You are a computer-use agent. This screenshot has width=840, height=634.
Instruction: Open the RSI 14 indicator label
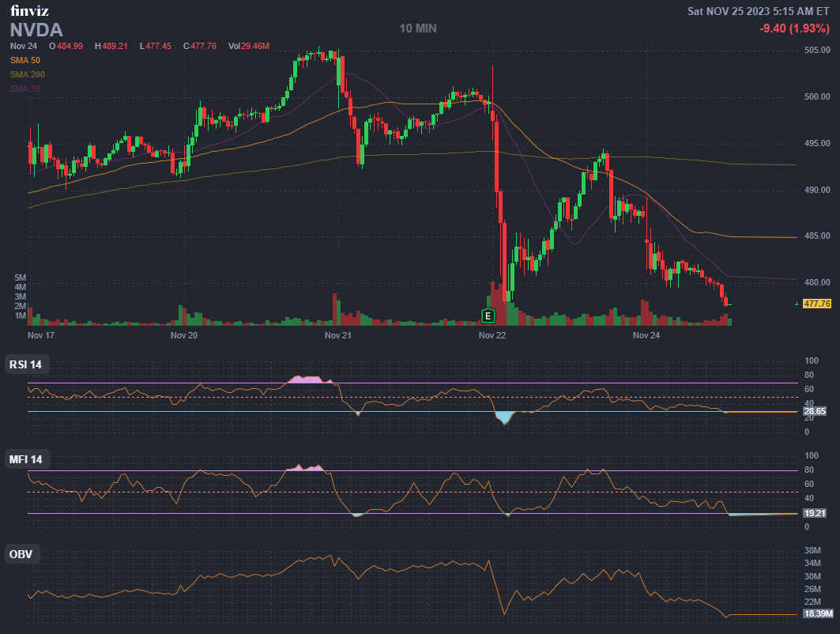(25, 364)
